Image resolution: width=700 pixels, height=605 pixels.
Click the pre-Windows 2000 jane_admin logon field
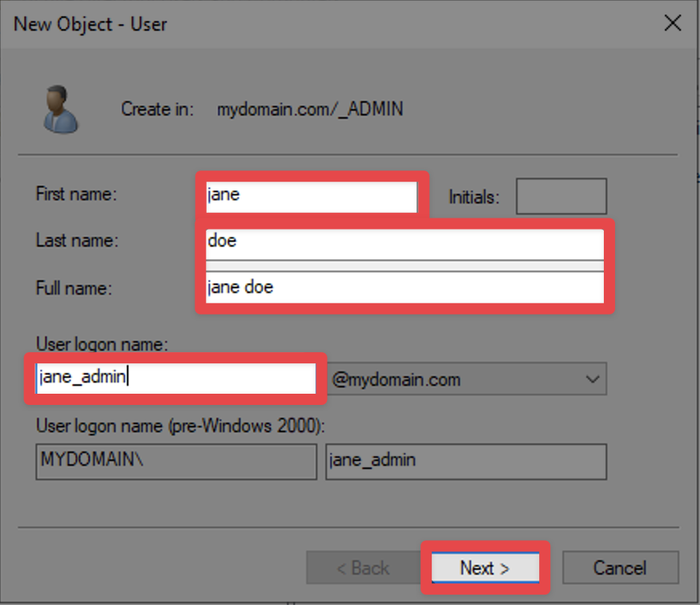tap(465, 462)
